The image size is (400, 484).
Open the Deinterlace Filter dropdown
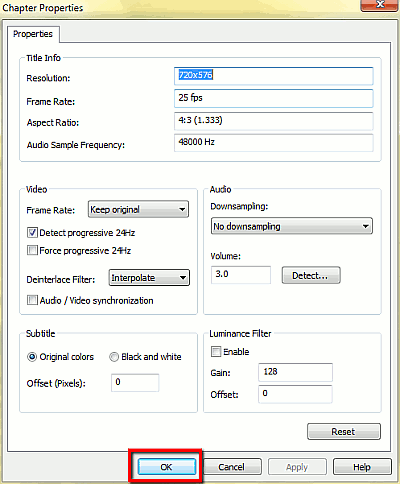tap(149, 278)
